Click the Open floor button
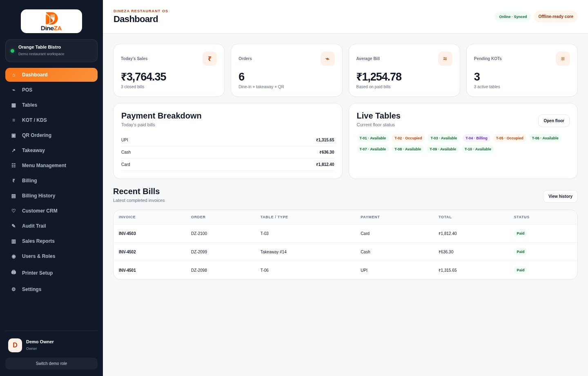Screen dimensions: 588x376 pyautogui.click(x=554, y=121)
